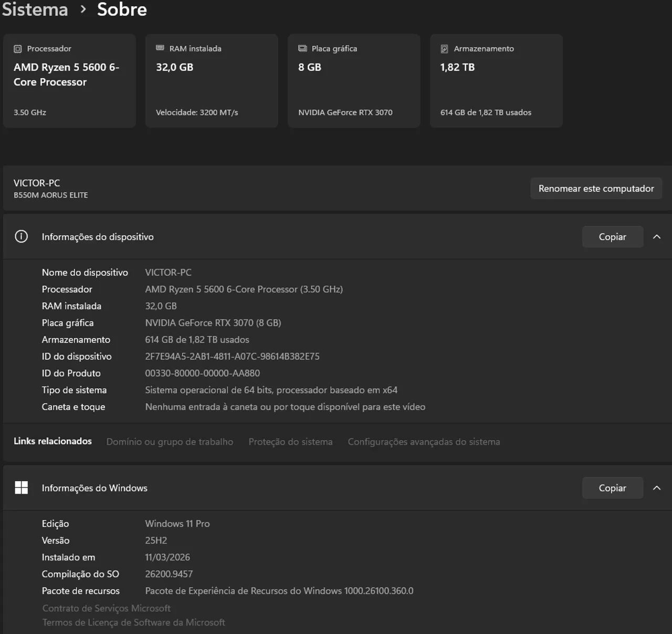
Task: Click the Caneta e toque value text
Action: (x=286, y=407)
